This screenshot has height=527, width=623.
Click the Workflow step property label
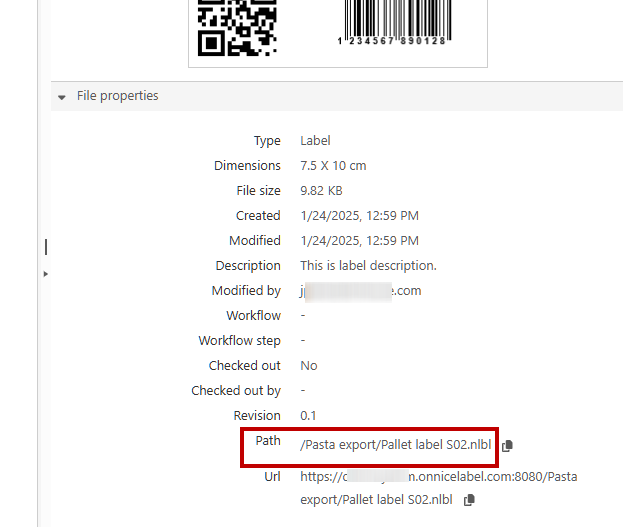[x=239, y=341]
